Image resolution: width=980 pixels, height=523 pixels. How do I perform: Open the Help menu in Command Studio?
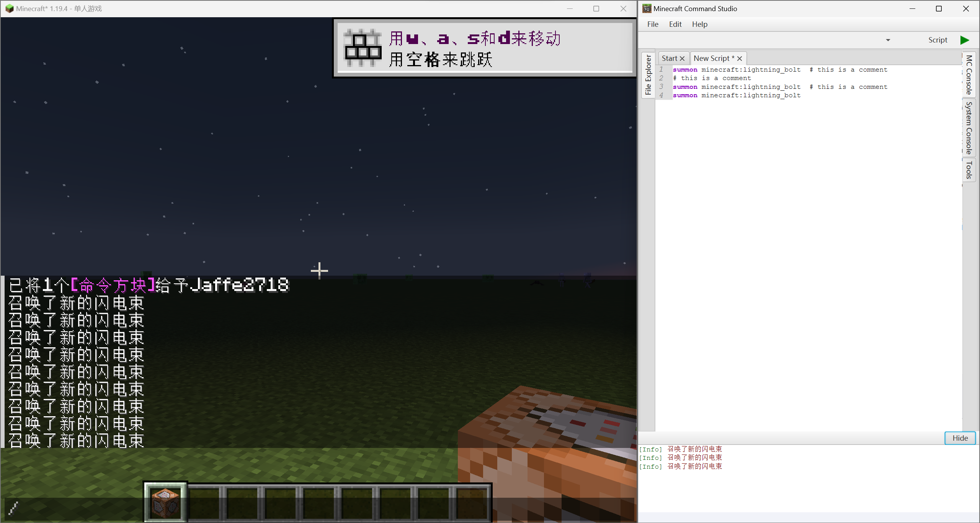[699, 24]
